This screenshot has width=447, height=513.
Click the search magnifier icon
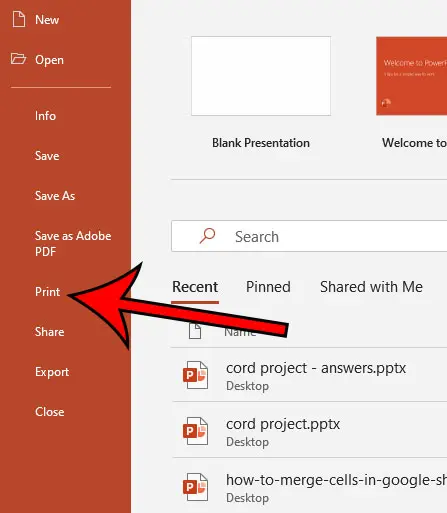pyautogui.click(x=207, y=236)
